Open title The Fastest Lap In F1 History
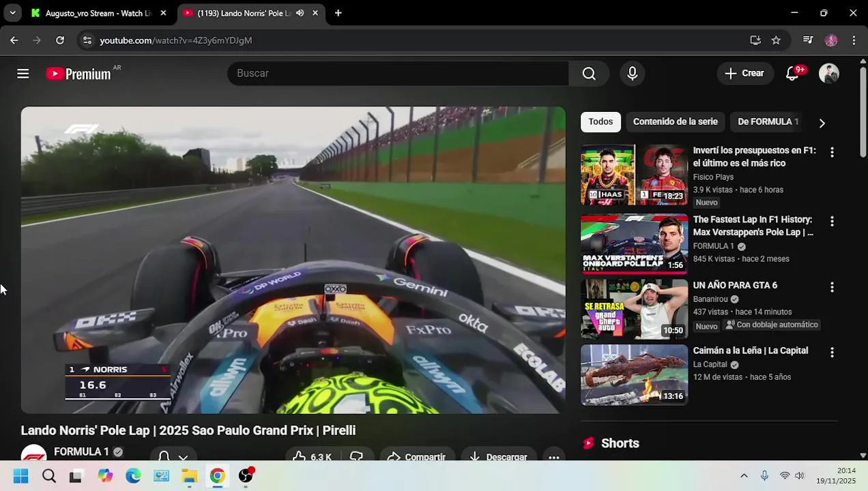 pos(753,226)
